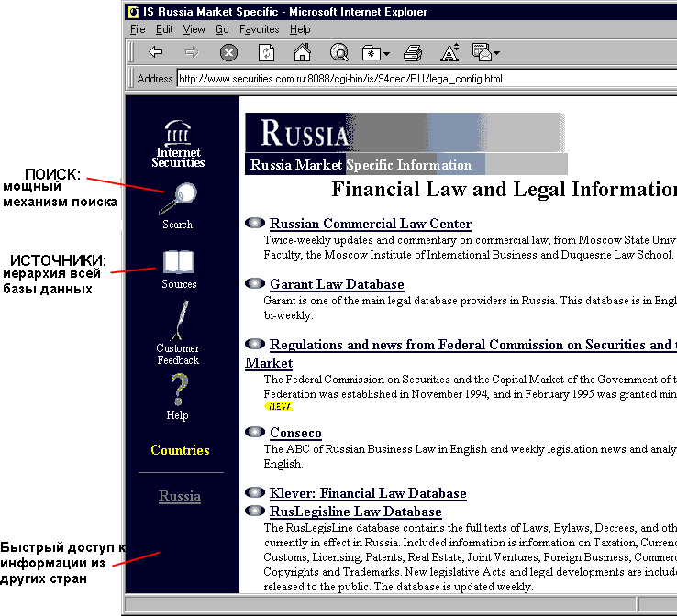Open the Search the Internet toolbar icon
This screenshot has height=616, width=677.
[x=338, y=53]
